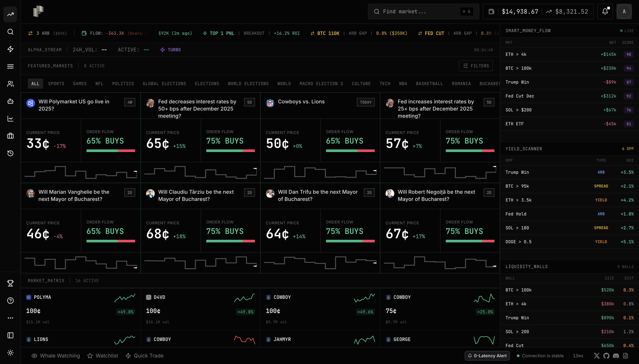
Task: Click order flow bar on Cowboys vs. Lions
Action: 350,151
